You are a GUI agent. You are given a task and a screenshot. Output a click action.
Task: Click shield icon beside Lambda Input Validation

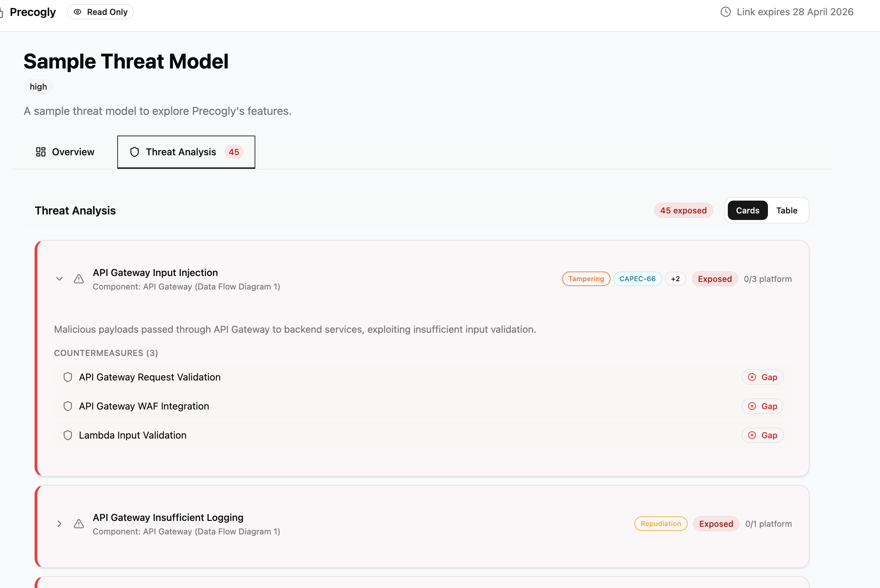tap(67, 435)
